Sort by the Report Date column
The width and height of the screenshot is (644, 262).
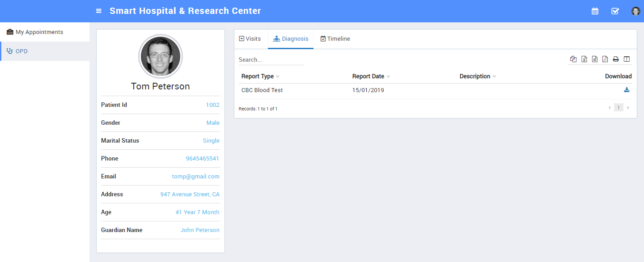[368, 76]
